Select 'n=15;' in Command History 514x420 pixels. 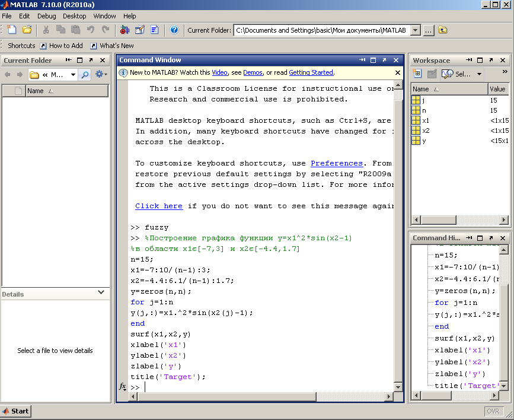tap(446, 255)
